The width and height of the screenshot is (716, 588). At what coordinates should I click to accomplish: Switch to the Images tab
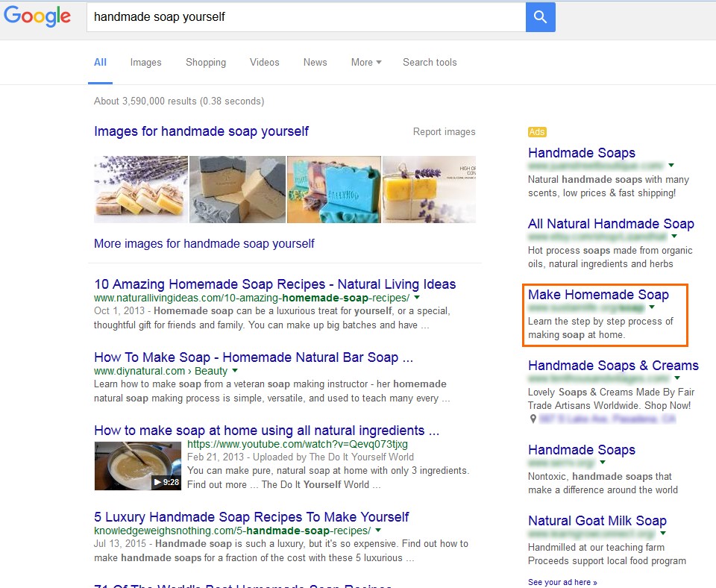pos(145,62)
